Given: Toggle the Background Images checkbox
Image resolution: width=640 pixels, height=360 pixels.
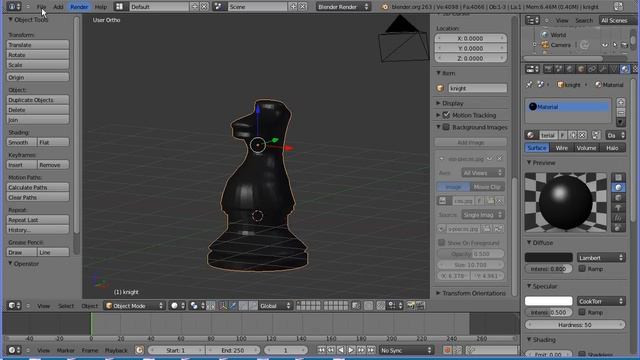Looking at the screenshot, I should click(447, 127).
